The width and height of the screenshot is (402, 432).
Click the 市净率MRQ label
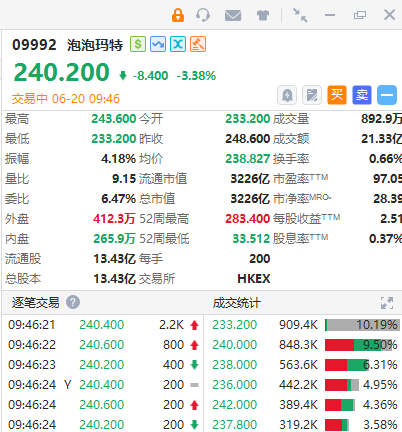click(302, 199)
